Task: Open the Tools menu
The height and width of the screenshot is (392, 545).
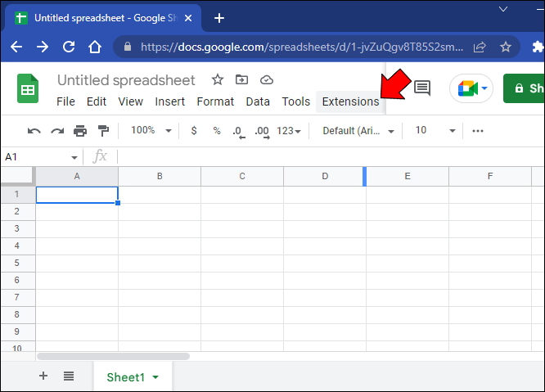Action: pyautogui.click(x=295, y=101)
